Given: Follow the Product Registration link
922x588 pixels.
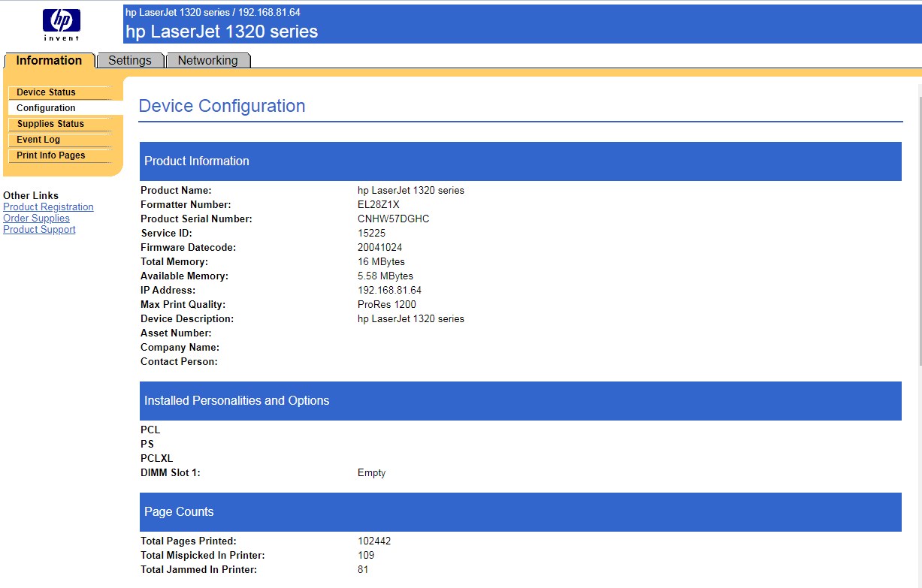Looking at the screenshot, I should [48, 207].
